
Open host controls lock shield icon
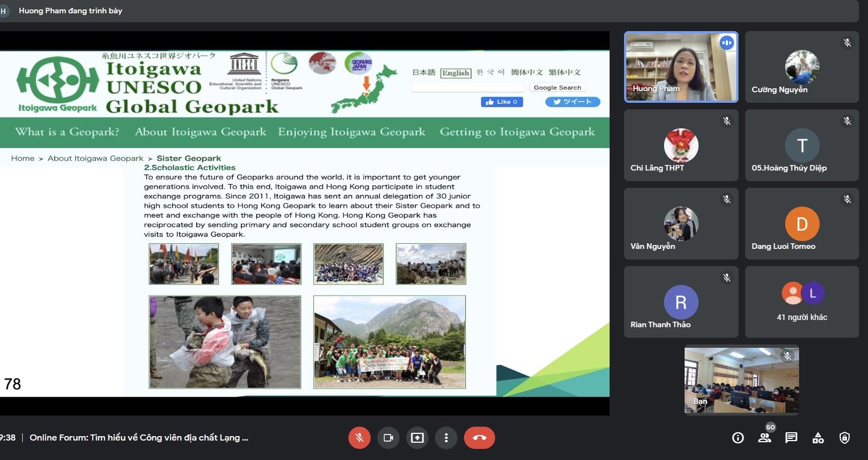[x=845, y=438]
